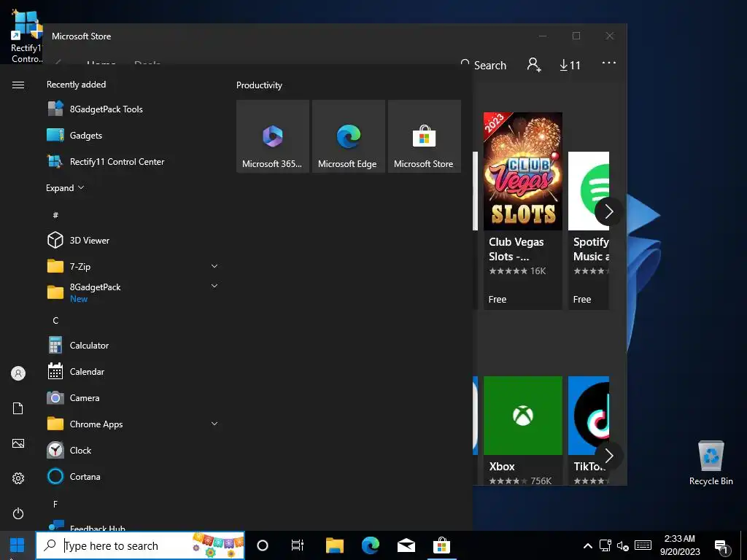Image resolution: width=747 pixels, height=560 pixels.
Task: Open Settings gear in Start sidebar
Action: click(18, 478)
